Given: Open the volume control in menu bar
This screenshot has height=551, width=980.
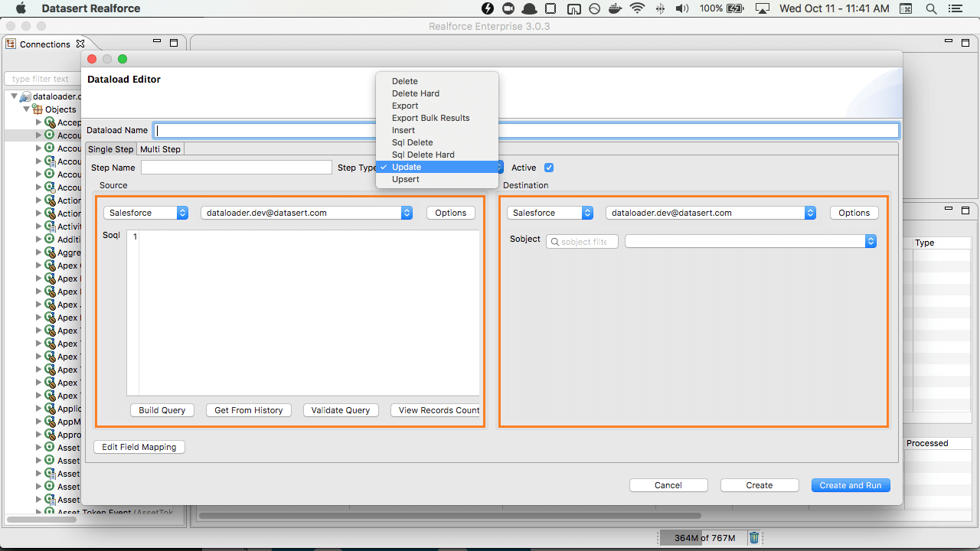Looking at the screenshot, I should point(681,8).
